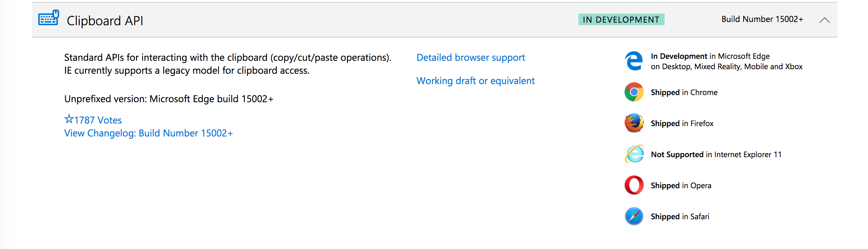Select Shipped in Firefox text
Image resolution: width=868 pixels, height=249 pixels.
tap(682, 124)
